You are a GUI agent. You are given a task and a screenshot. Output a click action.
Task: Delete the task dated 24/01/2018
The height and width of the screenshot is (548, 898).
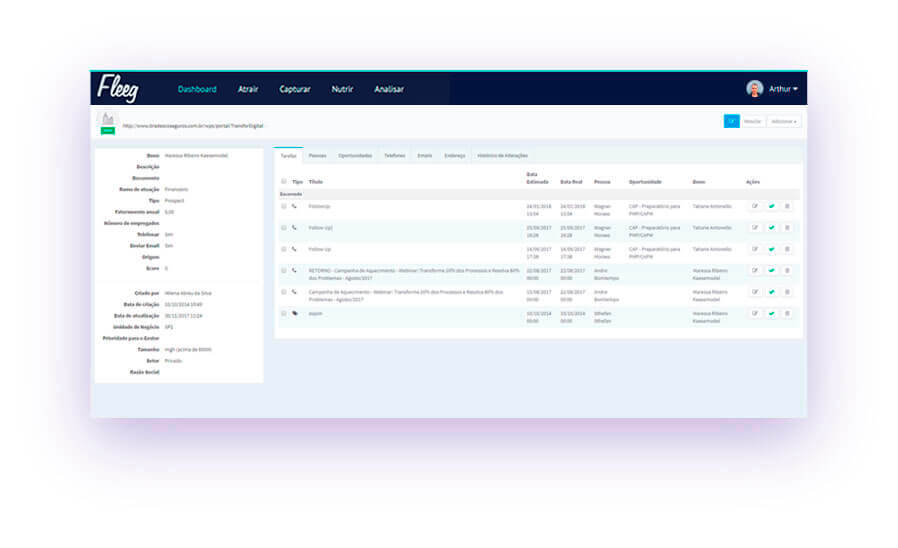coord(787,206)
